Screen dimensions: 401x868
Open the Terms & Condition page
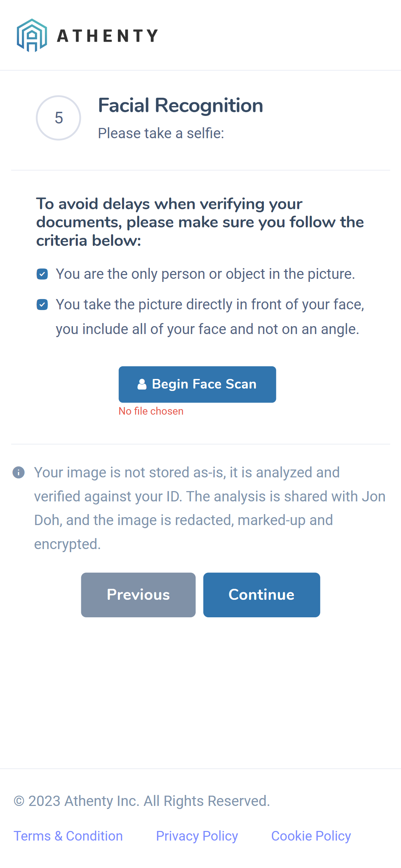[69, 836]
